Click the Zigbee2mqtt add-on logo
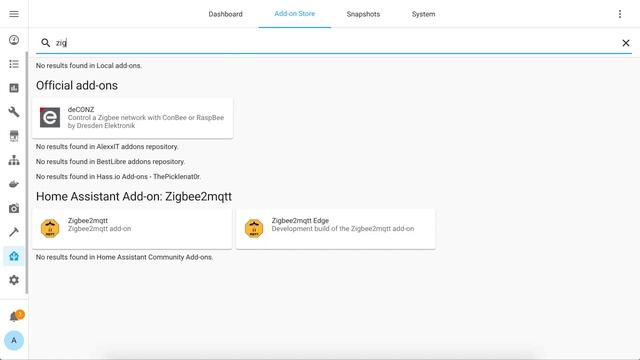Viewport: 640px width, 360px height. click(x=50, y=229)
